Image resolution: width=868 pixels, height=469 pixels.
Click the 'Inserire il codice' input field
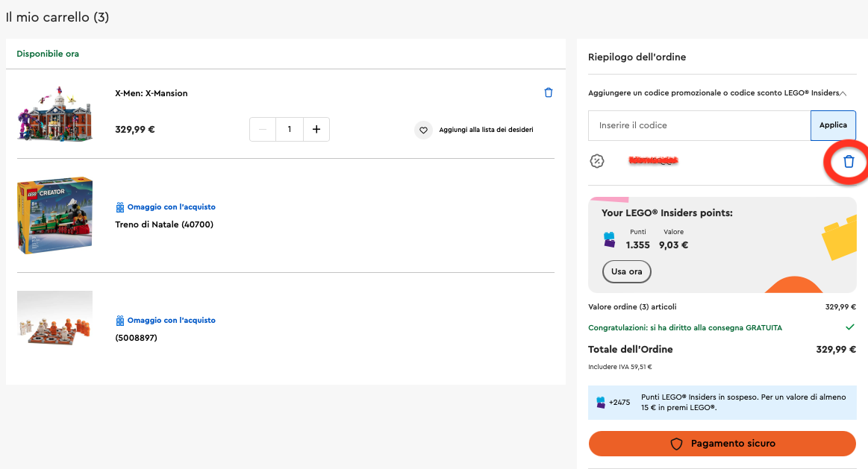[700, 125]
